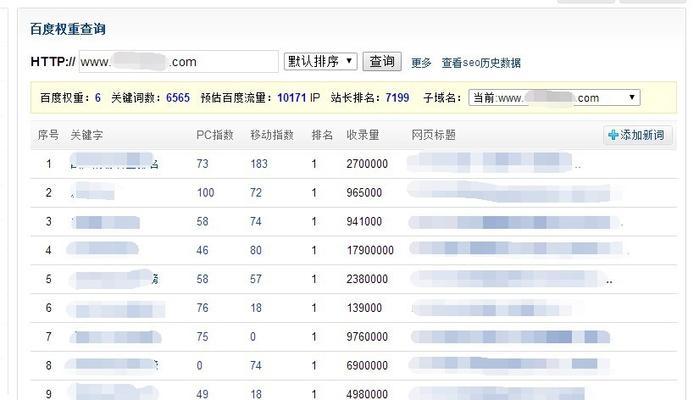Open the 默认排序 sort dropdown

point(321,61)
